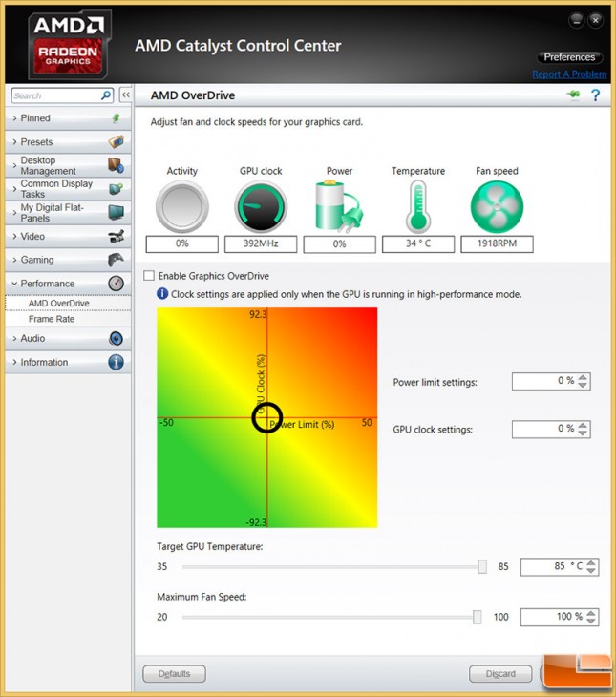The width and height of the screenshot is (616, 697).
Task: Click the Temperature thermometer icon
Action: (418, 206)
